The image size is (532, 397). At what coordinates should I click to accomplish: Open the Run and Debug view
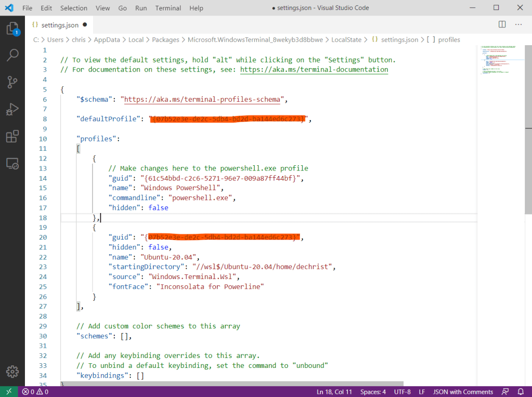coord(12,109)
